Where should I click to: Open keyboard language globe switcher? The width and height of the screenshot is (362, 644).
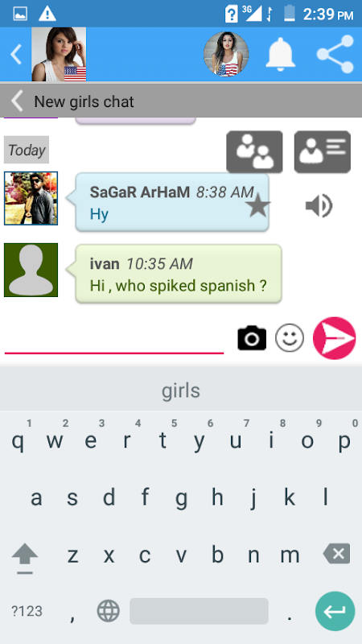(109, 611)
